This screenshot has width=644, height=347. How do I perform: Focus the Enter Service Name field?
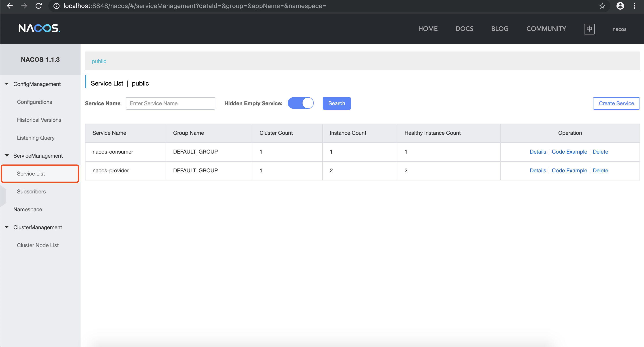(x=170, y=103)
